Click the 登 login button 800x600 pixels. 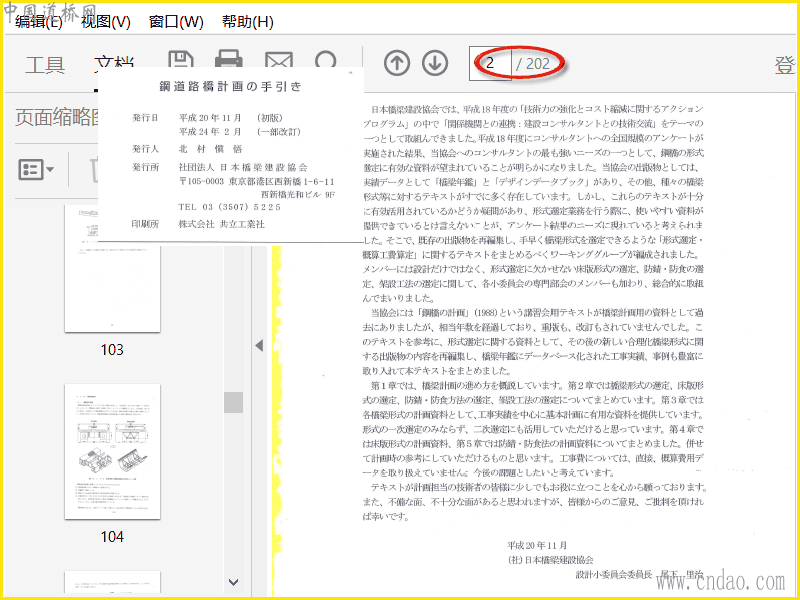(x=785, y=65)
